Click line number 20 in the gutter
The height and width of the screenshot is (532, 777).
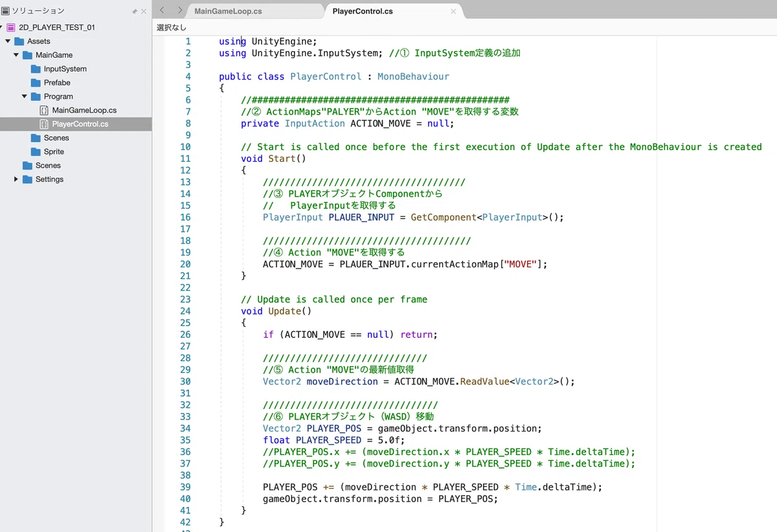[185, 264]
